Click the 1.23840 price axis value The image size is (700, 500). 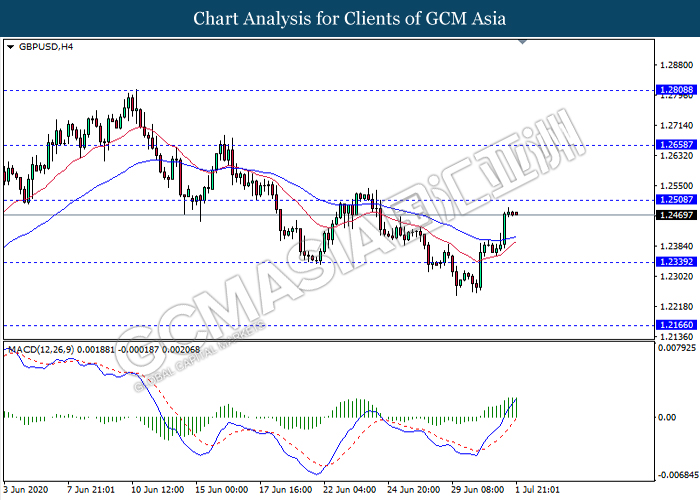coord(677,246)
